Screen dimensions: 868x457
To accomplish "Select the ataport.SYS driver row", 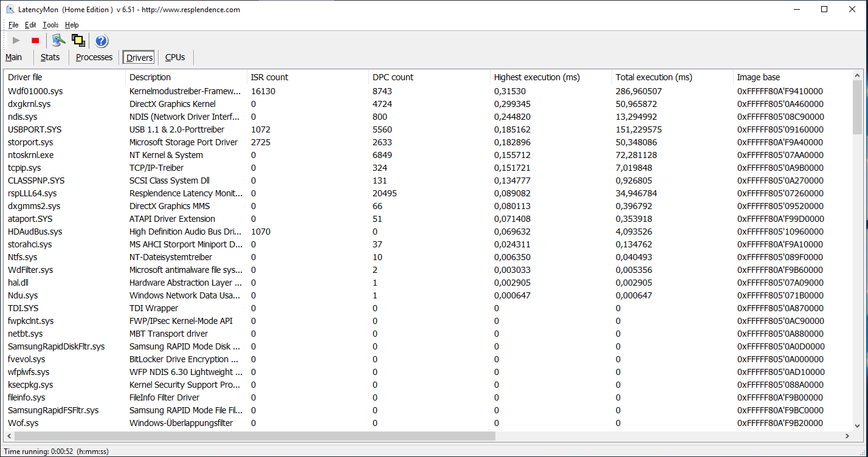I will click(x=428, y=219).
